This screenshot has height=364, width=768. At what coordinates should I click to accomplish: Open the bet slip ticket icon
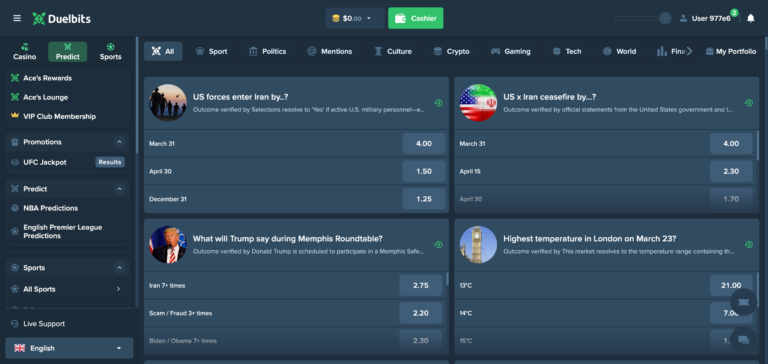tap(743, 302)
